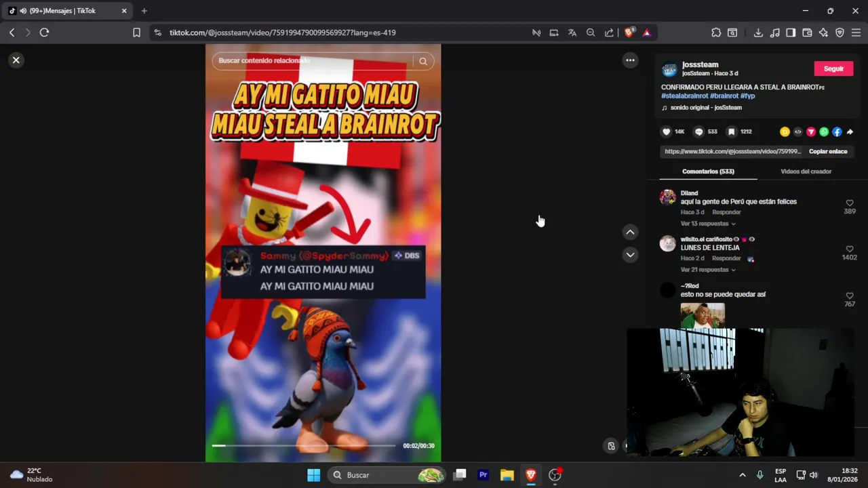Viewport: 868px width, 488px height.
Task: Share the video to WhatsApp
Action: pos(824,132)
